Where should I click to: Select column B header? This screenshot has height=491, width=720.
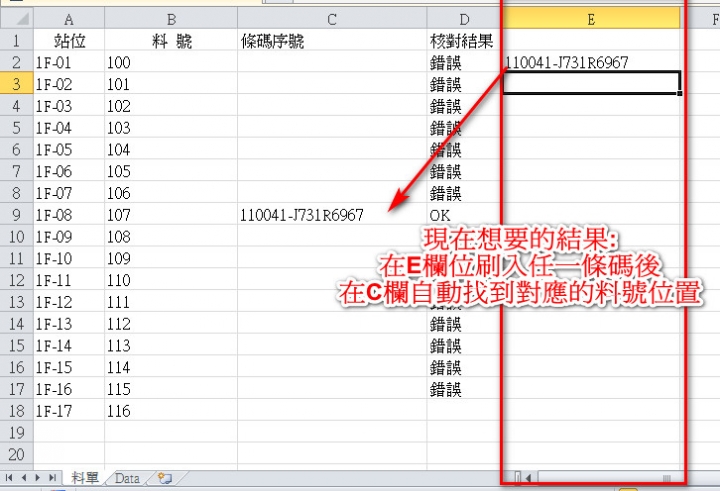171,19
